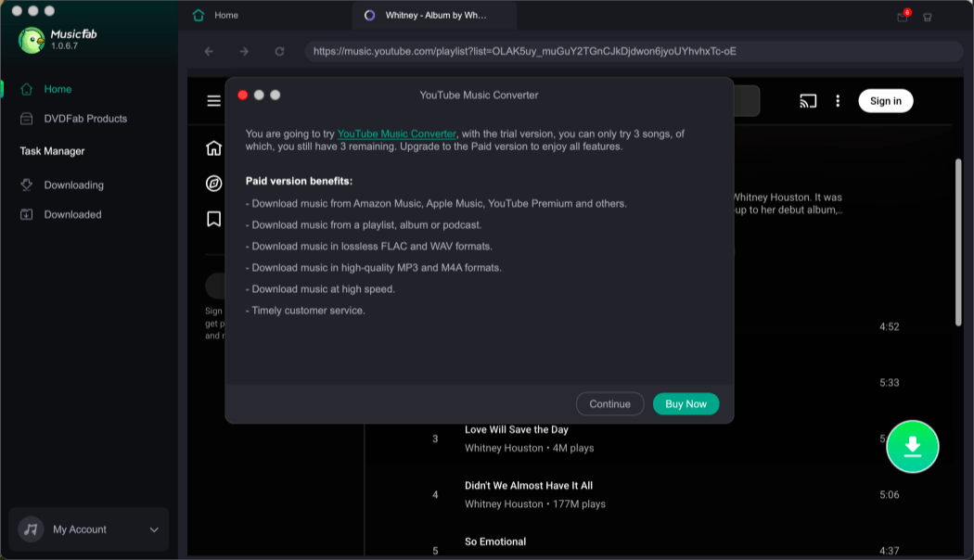The height and width of the screenshot is (560, 974).
Task: Close the YouTube Music Converter dialog
Action: [x=243, y=95]
